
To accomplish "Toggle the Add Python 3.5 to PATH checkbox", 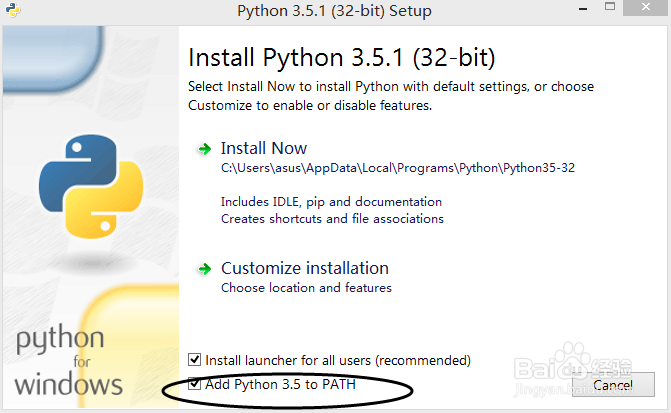I will 195,384.
